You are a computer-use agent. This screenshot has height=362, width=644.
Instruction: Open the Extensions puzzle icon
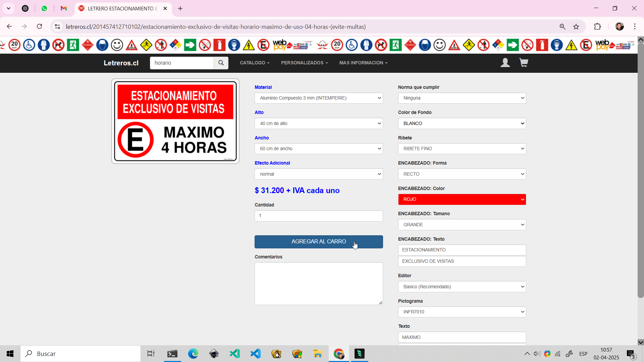point(597,26)
